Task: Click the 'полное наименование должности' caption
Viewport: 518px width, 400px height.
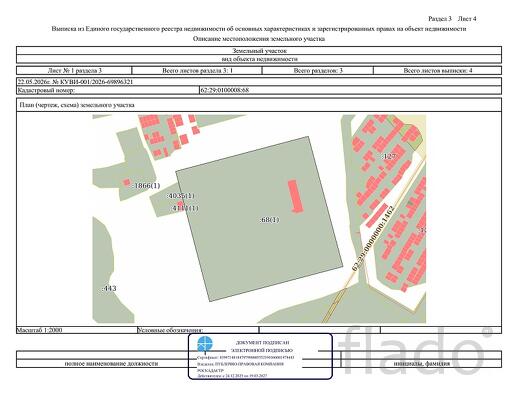Action: pos(111,364)
